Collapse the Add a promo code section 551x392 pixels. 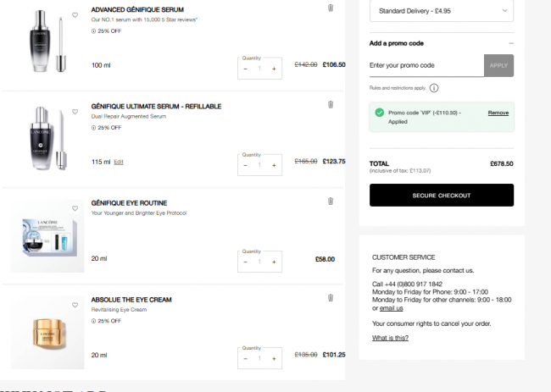(510, 43)
